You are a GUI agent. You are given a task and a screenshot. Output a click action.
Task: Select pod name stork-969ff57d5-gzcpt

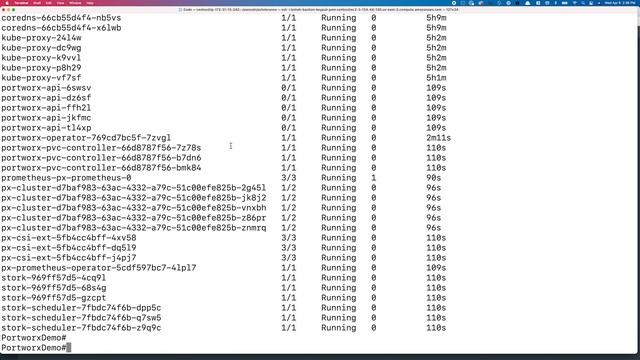pos(53,298)
